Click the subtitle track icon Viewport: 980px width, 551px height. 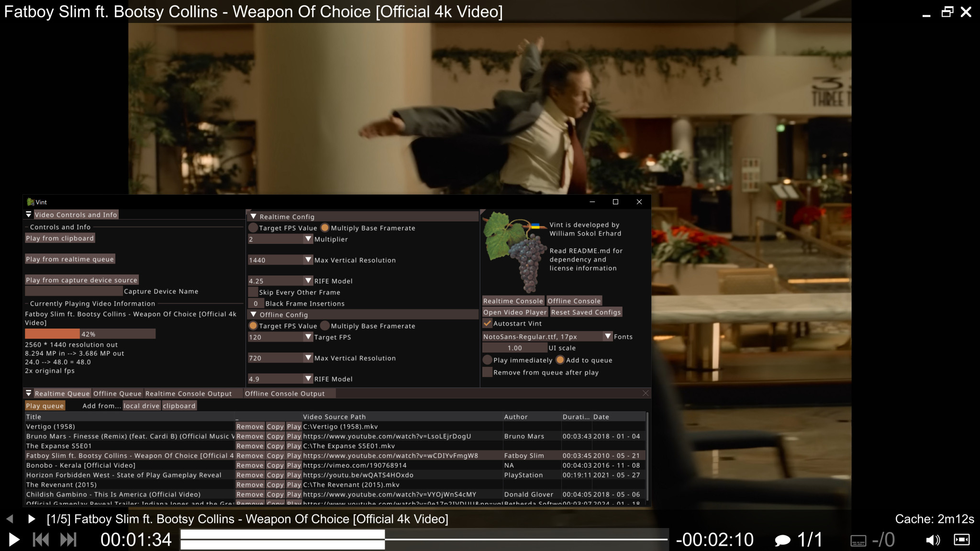(858, 539)
